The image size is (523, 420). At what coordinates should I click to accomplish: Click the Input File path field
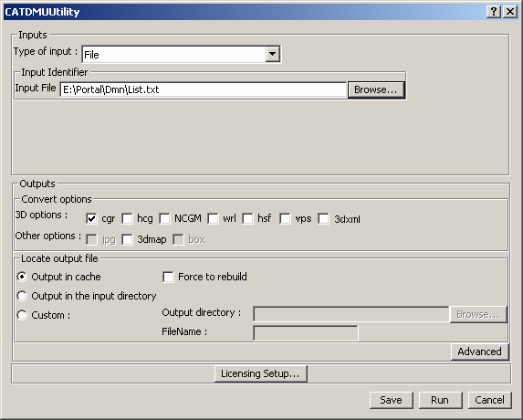coord(204,89)
